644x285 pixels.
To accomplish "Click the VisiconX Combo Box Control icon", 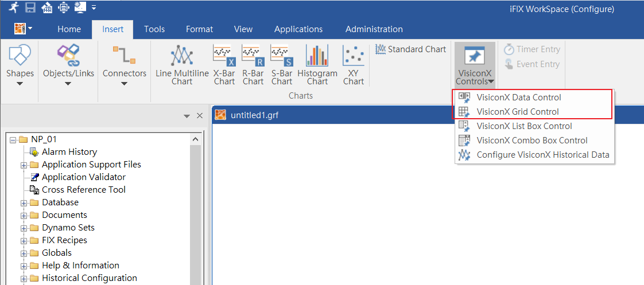I will tap(464, 140).
